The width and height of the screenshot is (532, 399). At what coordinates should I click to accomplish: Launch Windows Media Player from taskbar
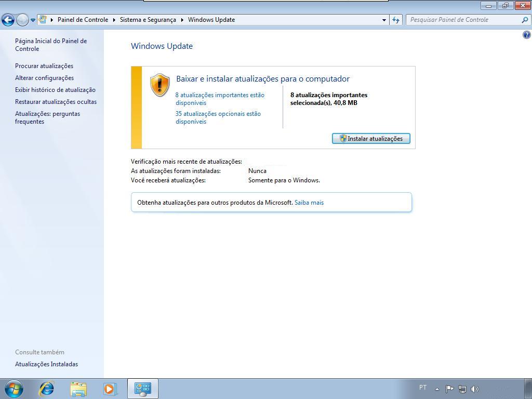(x=110, y=389)
